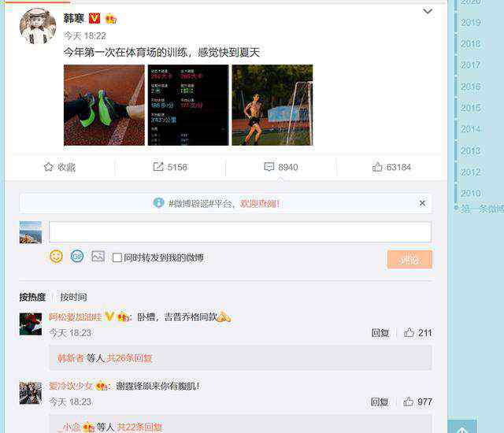Click the orange 评论 submit button
The width and height of the screenshot is (504, 433).
tap(409, 259)
